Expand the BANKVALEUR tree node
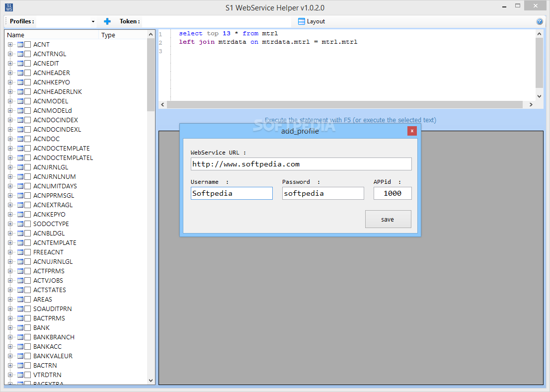Viewport: 550px width, 392px height. pos(10,356)
